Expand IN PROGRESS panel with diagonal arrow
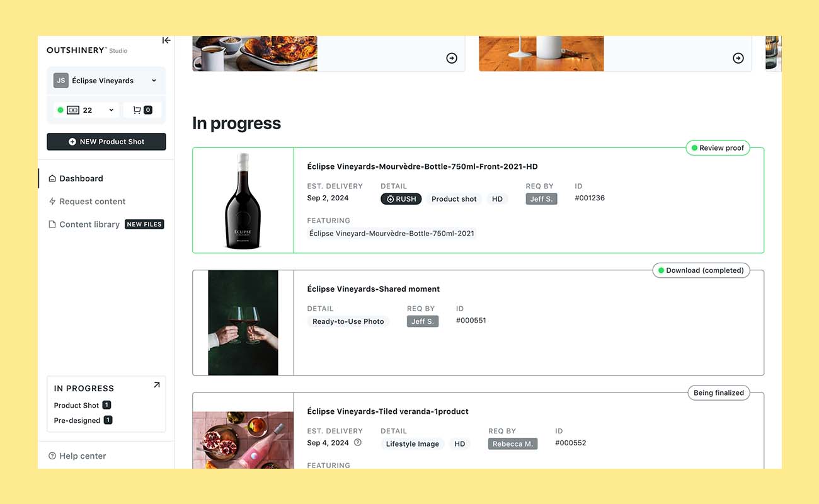 pyautogui.click(x=156, y=384)
